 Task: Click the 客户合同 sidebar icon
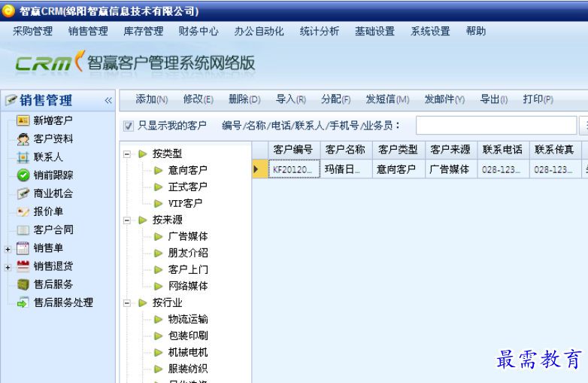23,229
